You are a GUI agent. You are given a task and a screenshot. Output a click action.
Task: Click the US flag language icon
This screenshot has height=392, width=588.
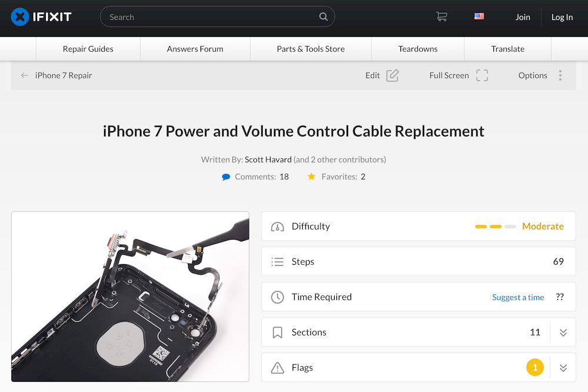tap(479, 16)
